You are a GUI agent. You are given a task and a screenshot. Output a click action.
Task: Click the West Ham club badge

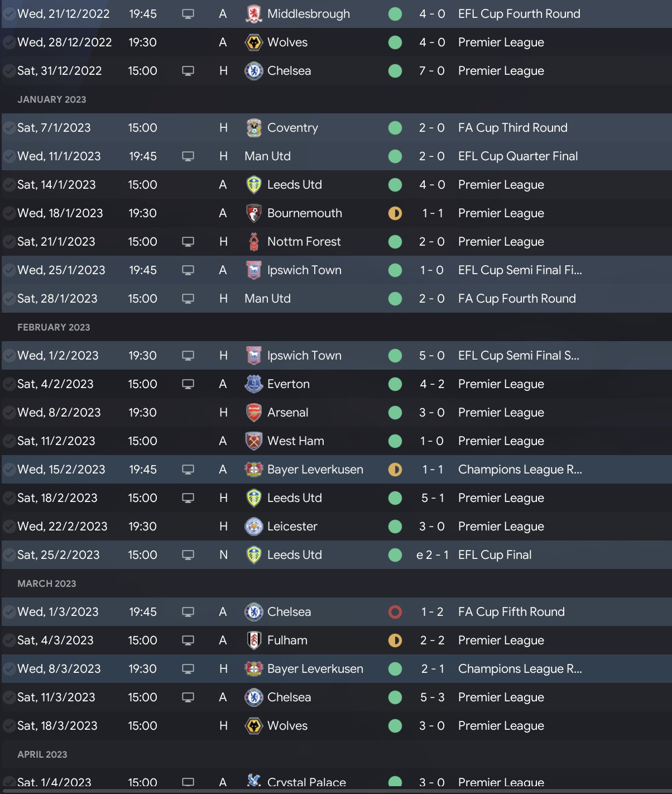254,441
